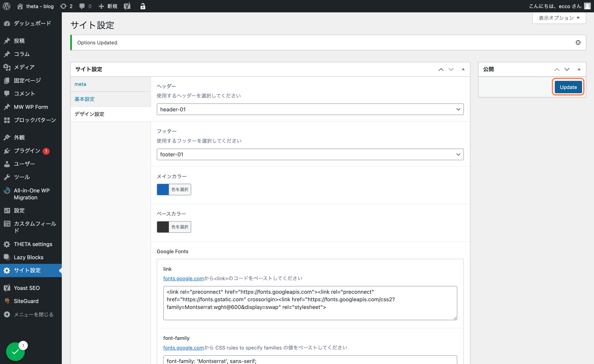
Task: Select the デザイン設定 tab
Action: point(111,114)
